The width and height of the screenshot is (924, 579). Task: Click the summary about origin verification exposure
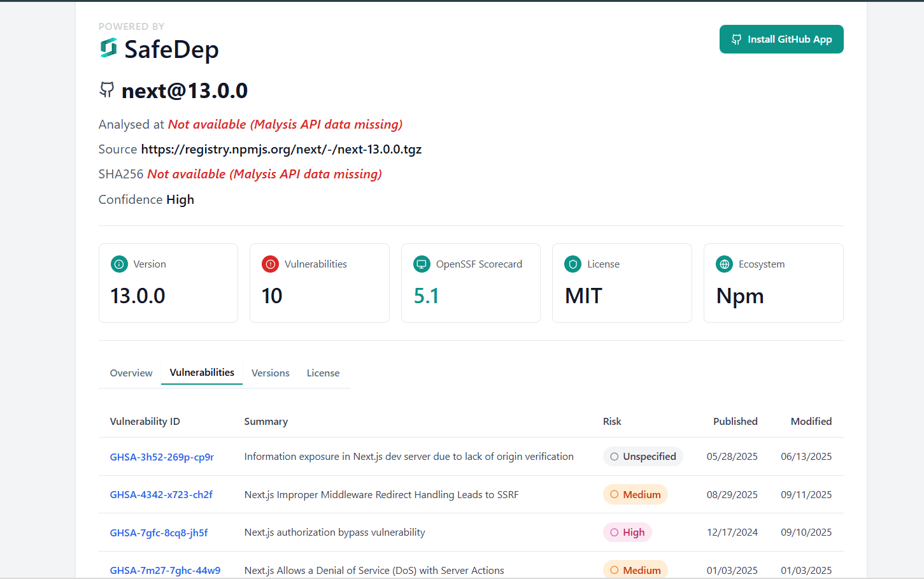tap(409, 457)
